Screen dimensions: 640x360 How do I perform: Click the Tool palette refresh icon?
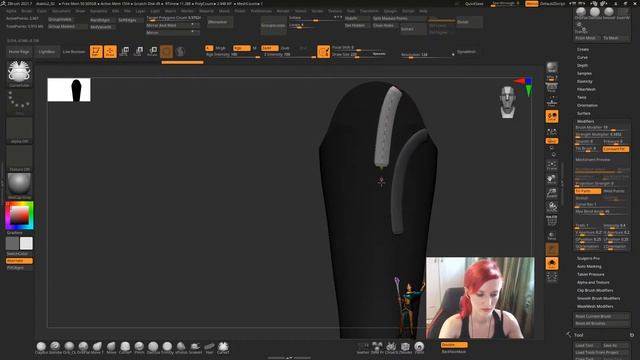(x=632, y=335)
